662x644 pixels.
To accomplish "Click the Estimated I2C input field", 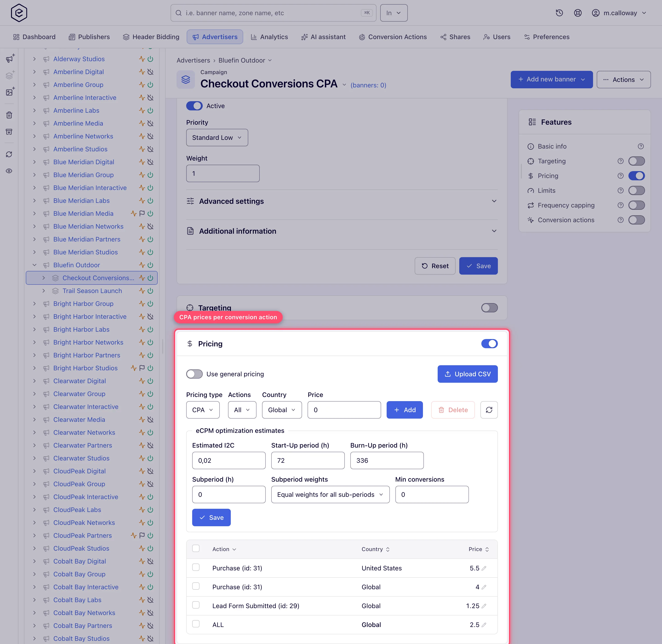I will point(229,460).
